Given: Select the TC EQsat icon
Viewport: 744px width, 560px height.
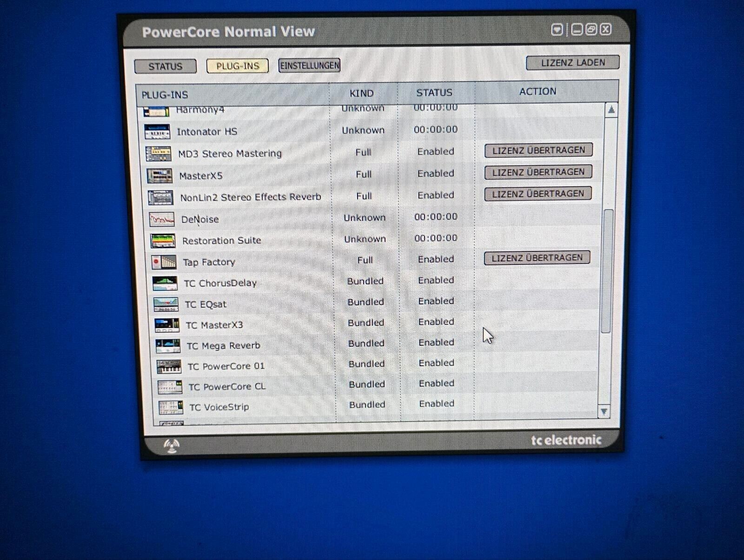Looking at the screenshot, I should 166,304.
